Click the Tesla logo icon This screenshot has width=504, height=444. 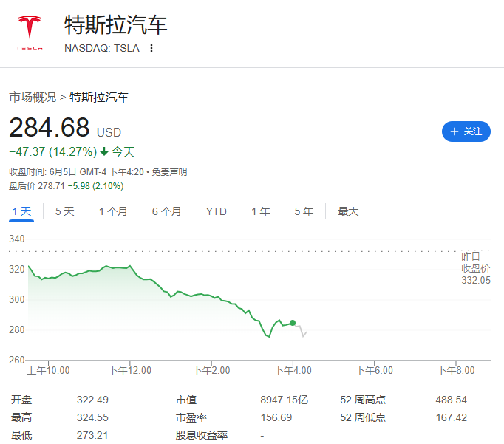coord(30,33)
